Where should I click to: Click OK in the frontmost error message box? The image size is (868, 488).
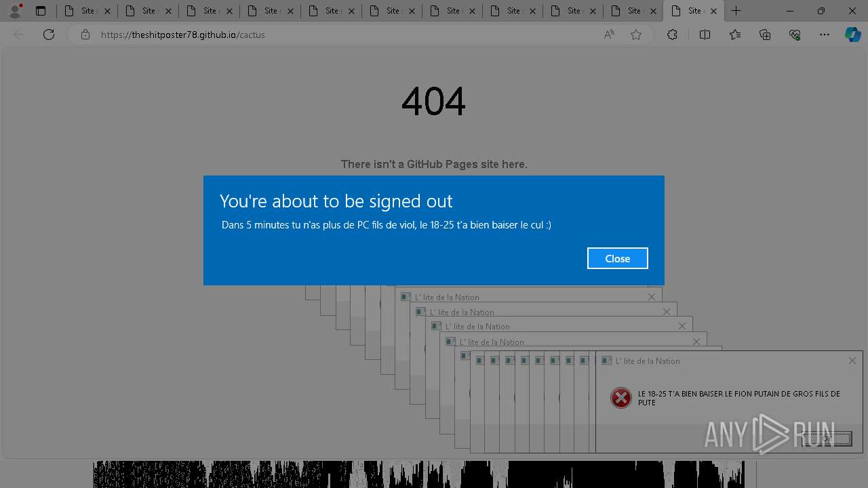[826, 439]
